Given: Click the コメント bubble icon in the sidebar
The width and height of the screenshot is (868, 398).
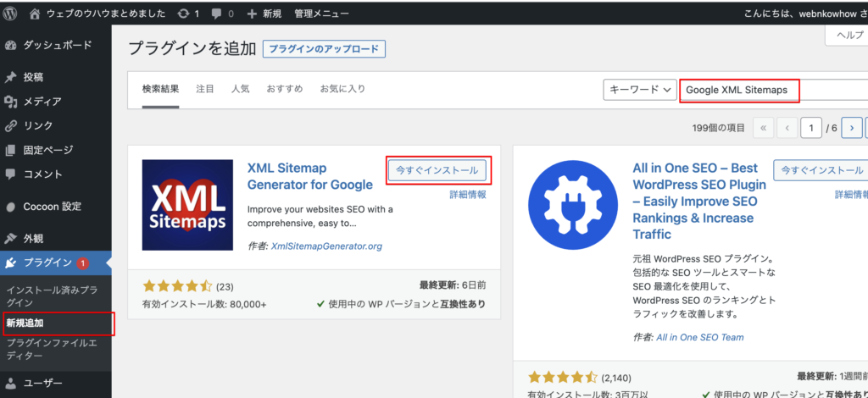Looking at the screenshot, I should coord(10,174).
